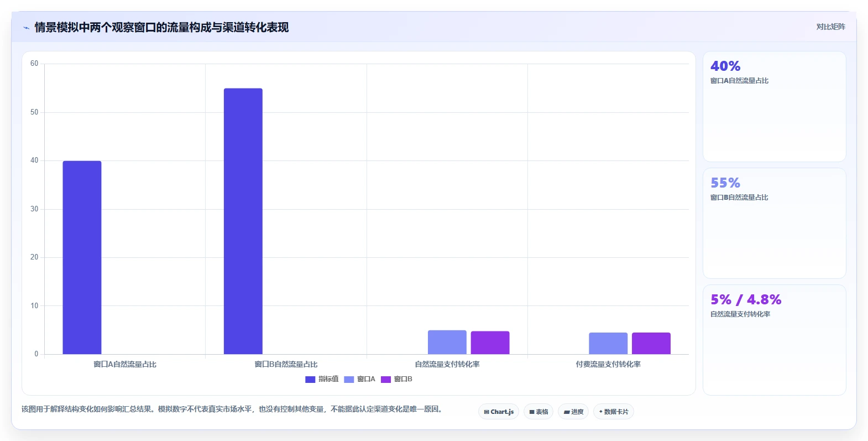The width and height of the screenshot is (868, 441).
Task: Toggle the 指标值 legend swatch
Action: (310, 380)
